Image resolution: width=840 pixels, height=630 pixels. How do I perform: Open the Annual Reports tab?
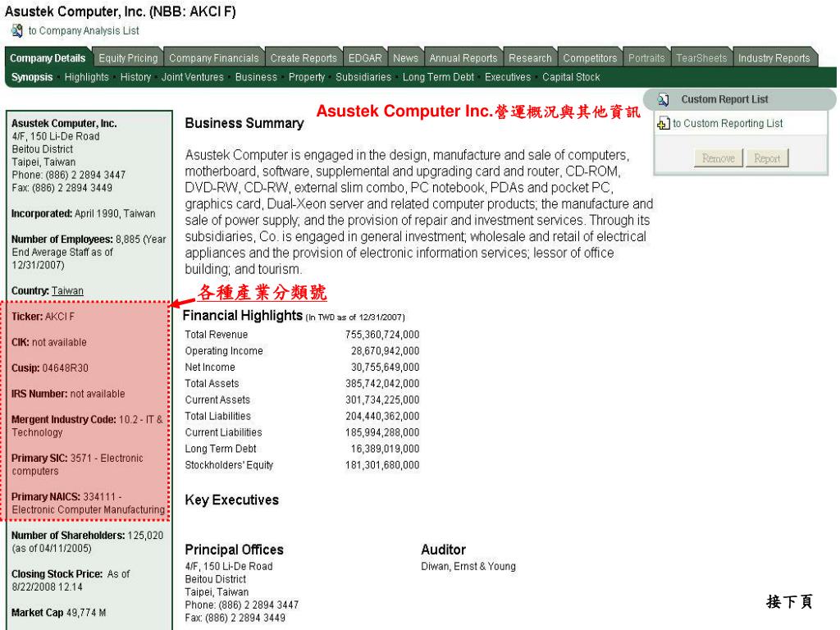tap(463, 58)
